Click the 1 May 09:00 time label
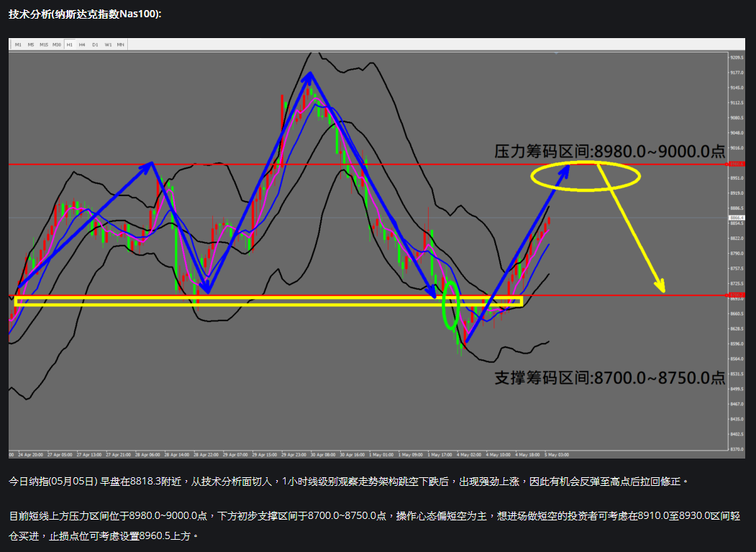 (x=410, y=455)
